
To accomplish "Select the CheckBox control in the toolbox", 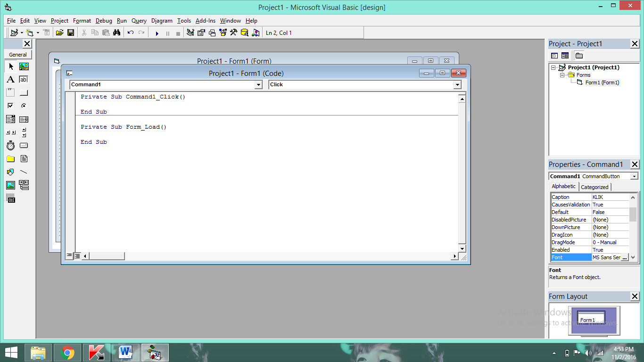I will click(x=10, y=106).
